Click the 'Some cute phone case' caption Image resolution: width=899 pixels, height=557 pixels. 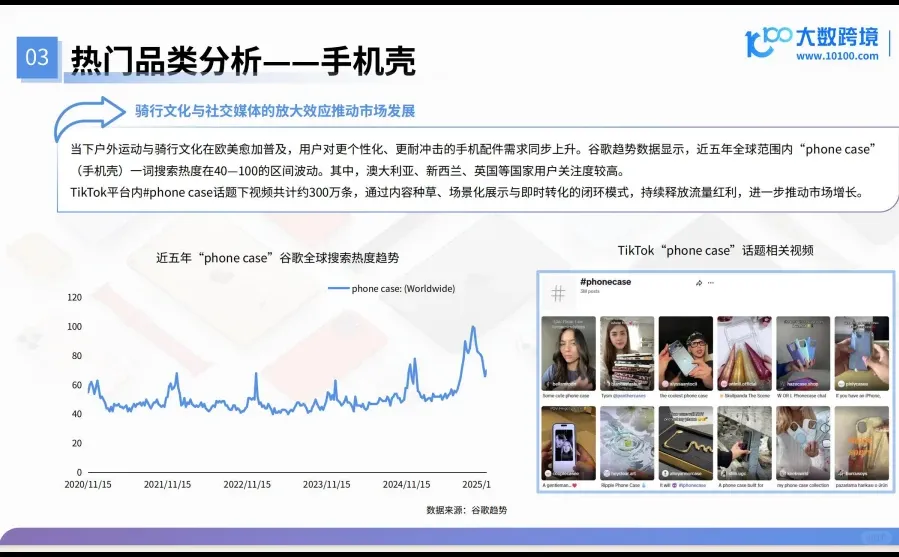click(x=566, y=396)
